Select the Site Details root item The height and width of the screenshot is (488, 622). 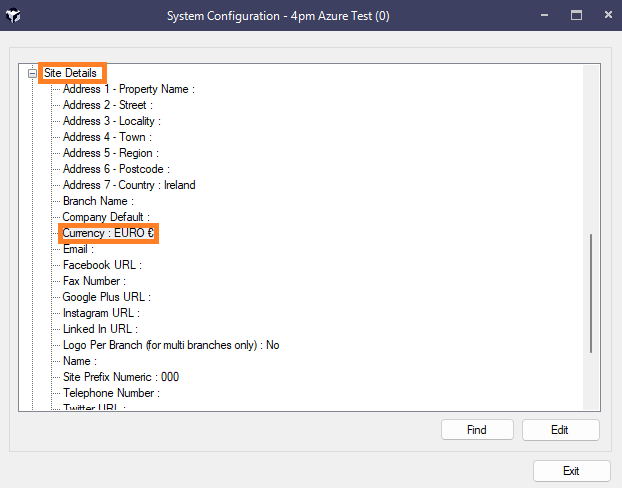coord(70,73)
